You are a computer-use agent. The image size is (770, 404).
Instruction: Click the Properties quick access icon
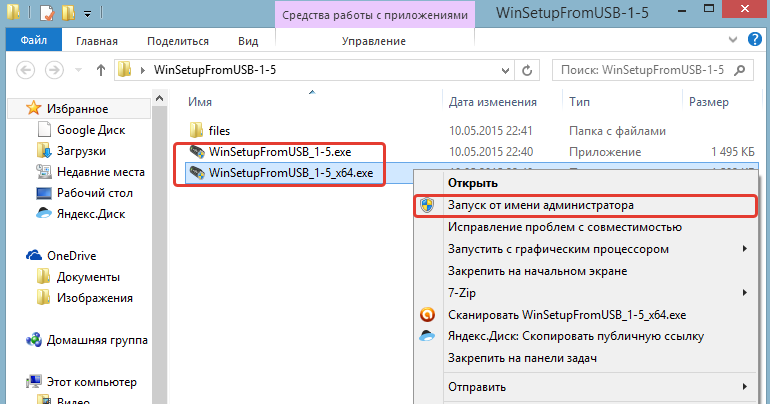click(47, 13)
